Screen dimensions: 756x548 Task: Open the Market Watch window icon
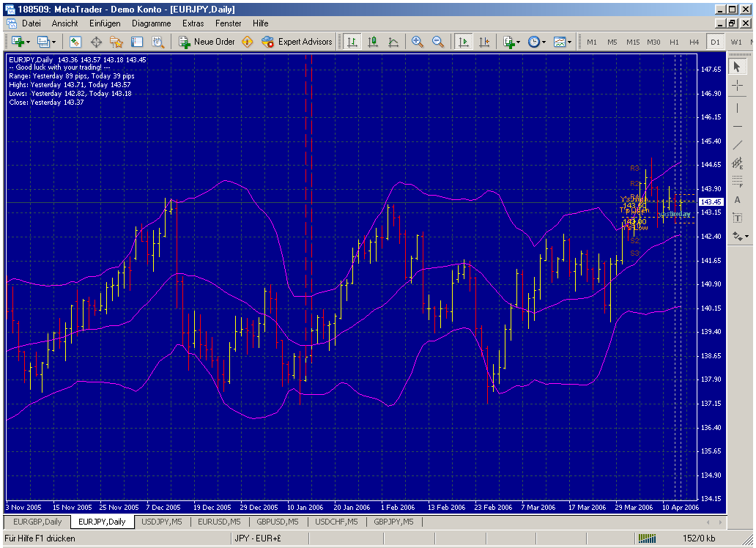pos(75,42)
